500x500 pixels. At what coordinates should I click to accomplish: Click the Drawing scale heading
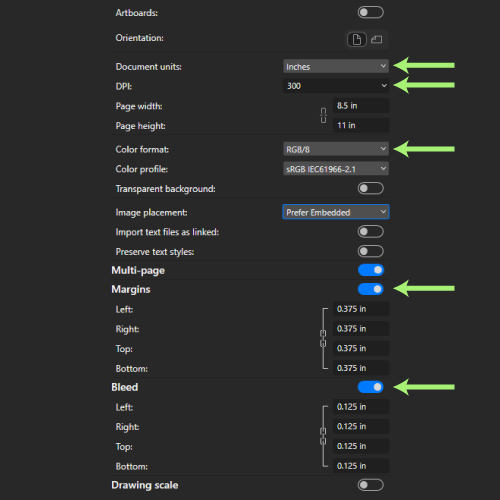click(x=145, y=485)
